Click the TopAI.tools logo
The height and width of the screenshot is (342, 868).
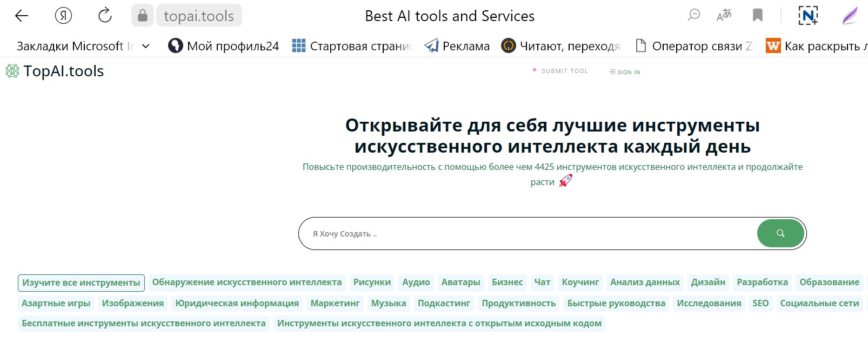55,71
